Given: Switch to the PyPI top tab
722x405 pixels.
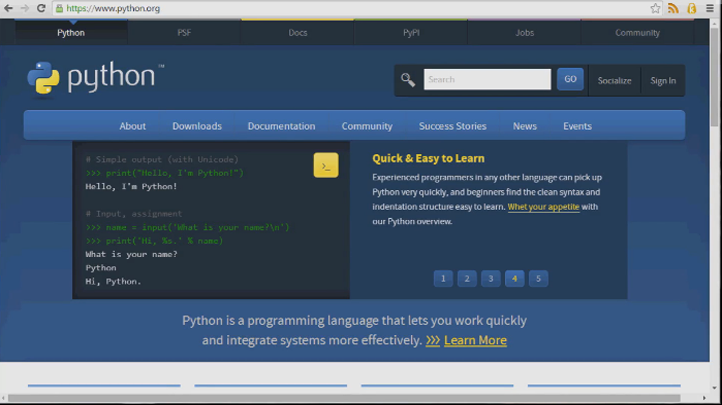Looking at the screenshot, I should pyautogui.click(x=411, y=32).
